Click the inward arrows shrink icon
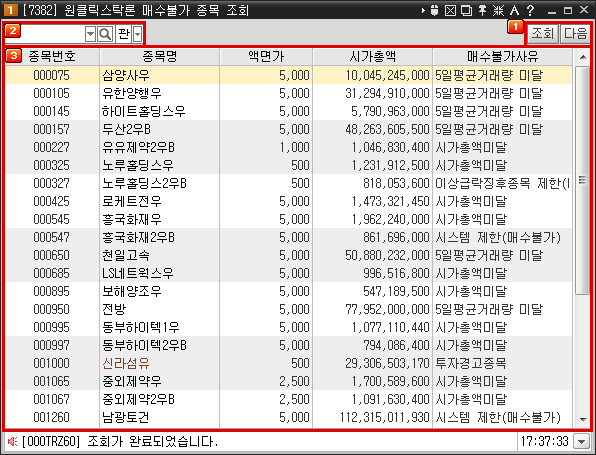 tap(498, 10)
